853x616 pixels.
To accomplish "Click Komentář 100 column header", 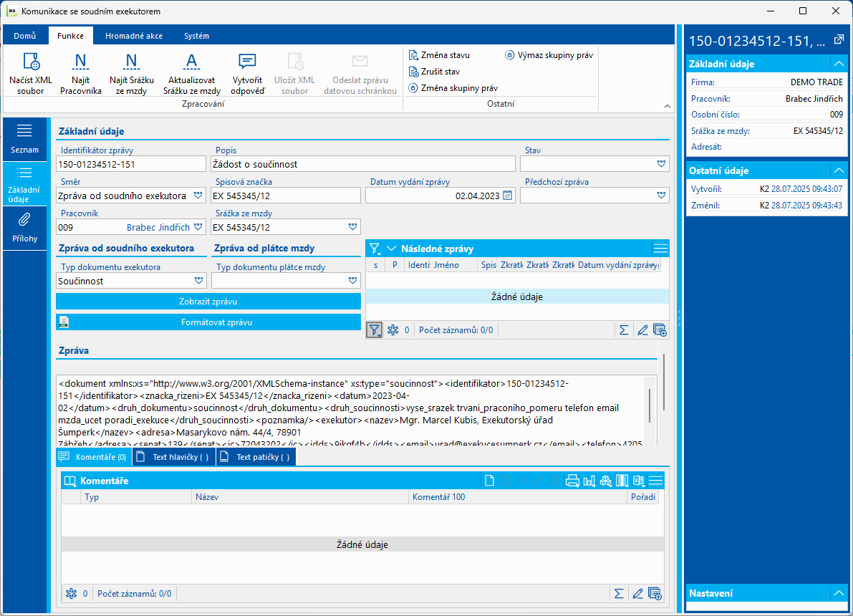I will [517, 497].
